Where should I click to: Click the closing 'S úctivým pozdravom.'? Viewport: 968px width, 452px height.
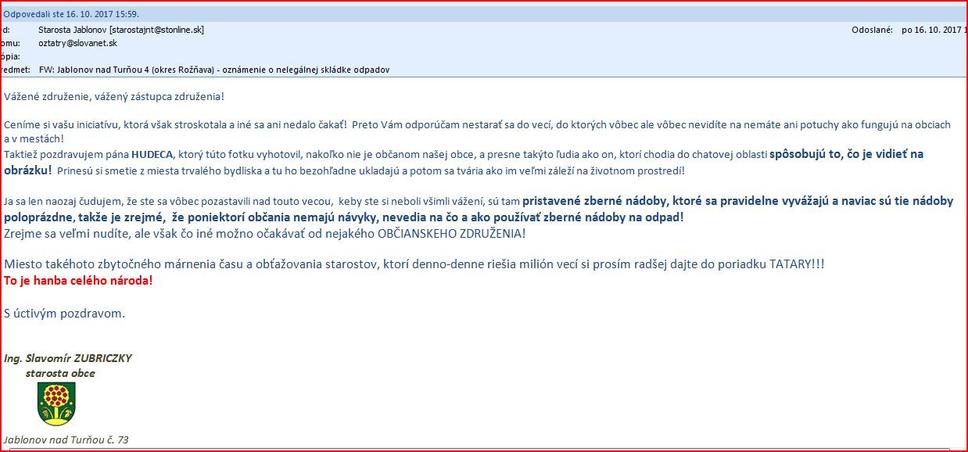point(64,313)
